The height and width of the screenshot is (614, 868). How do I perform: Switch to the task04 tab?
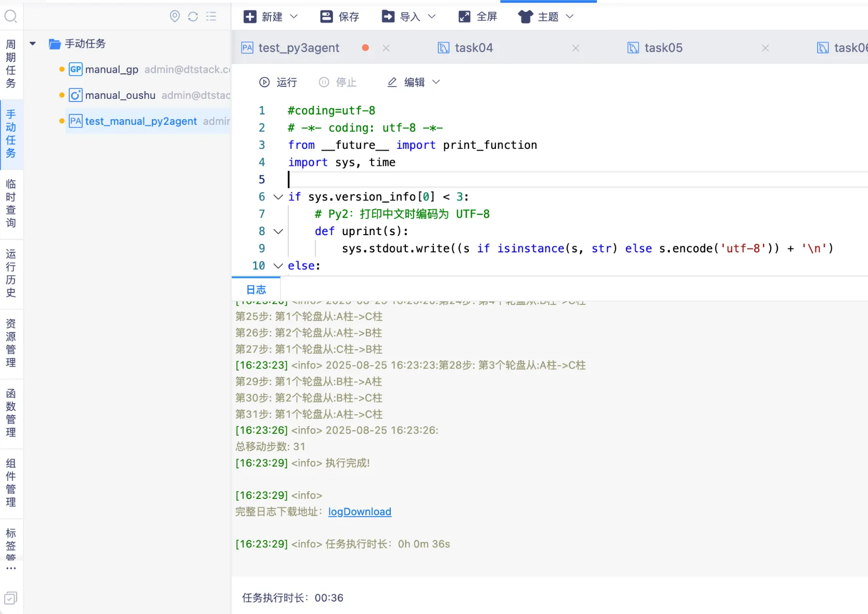pyautogui.click(x=473, y=48)
